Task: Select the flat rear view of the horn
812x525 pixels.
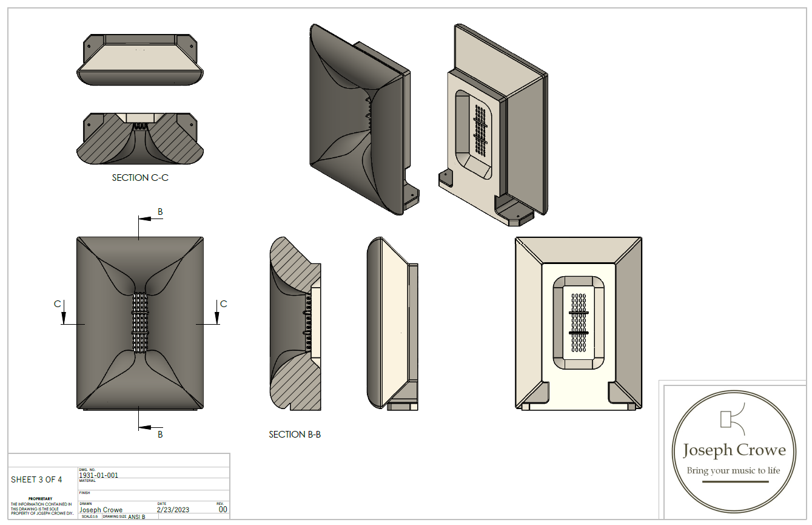Action: click(x=578, y=323)
